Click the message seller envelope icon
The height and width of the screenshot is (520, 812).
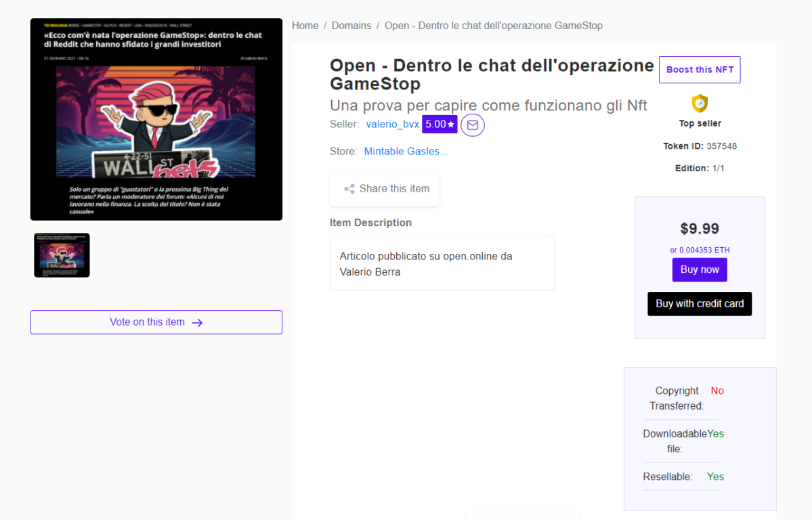[x=472, y=125]
